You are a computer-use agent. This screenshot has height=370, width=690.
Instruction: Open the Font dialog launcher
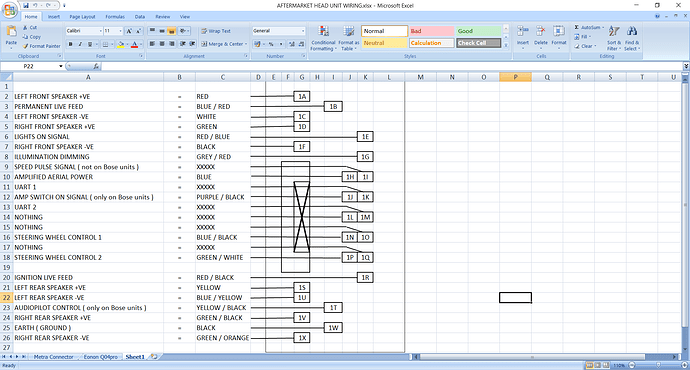point(141,56)
